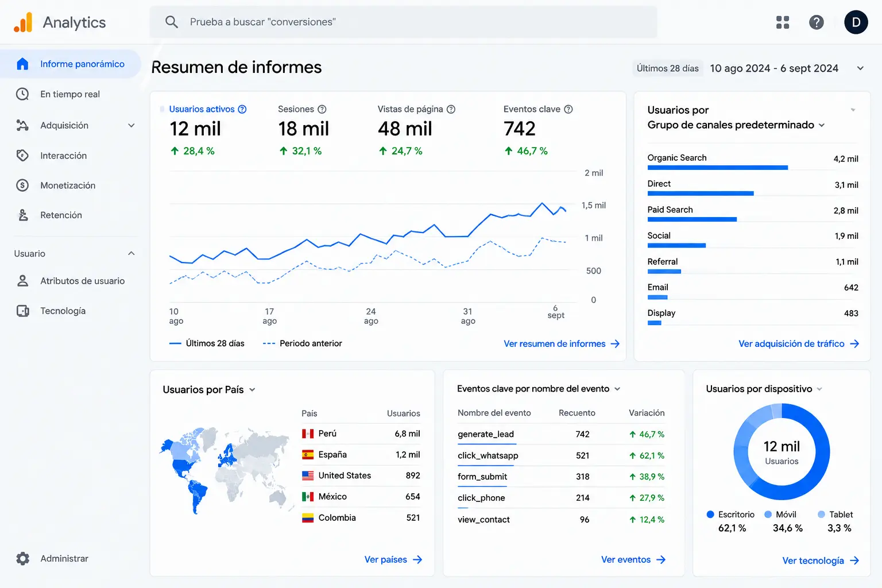882x588 pixels.
Task: Expand the Adquisición menu chevron
Action: pyautogui.click(x=131, y=125)
